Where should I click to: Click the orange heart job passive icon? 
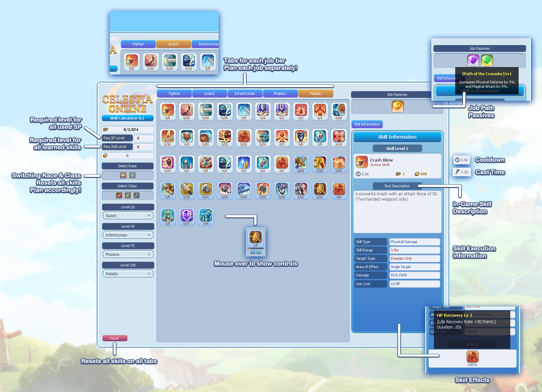click(x=397, y=107)
